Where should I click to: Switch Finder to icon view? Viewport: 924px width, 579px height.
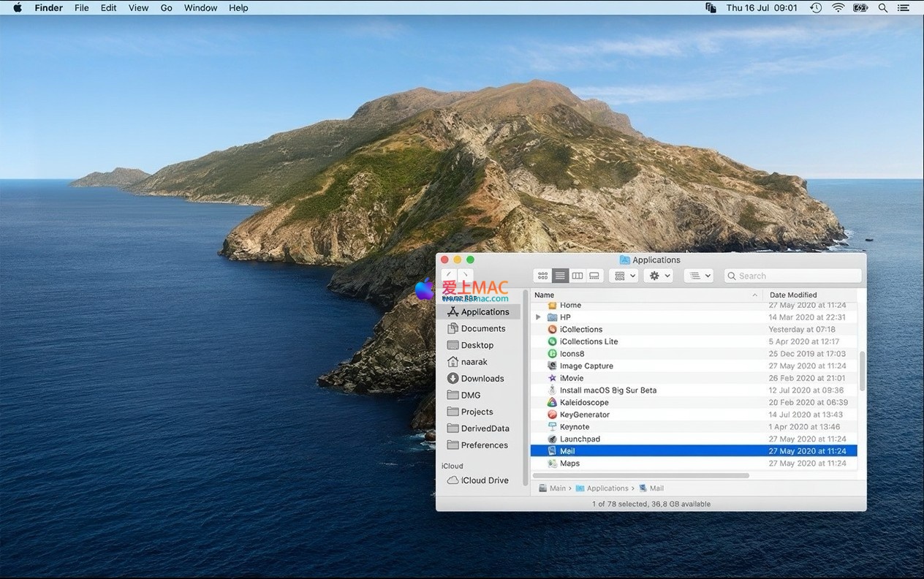pyautogui.click(x=542, y=276)
